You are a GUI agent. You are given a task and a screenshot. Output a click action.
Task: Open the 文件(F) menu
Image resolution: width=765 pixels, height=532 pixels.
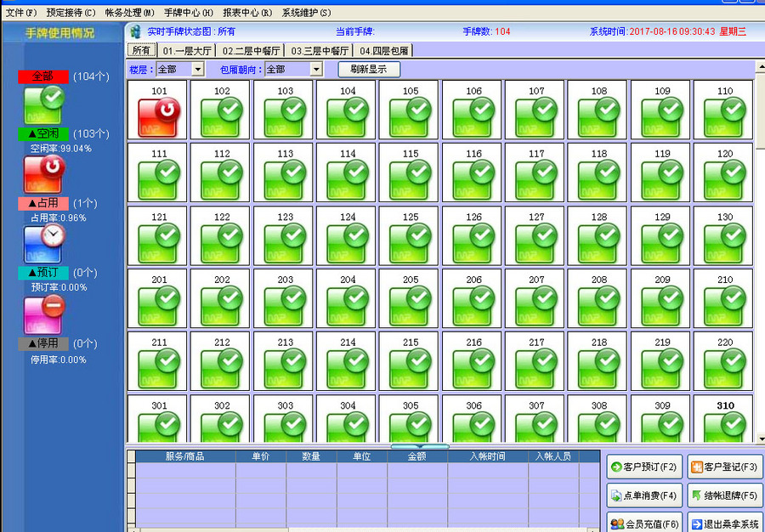(21, 13)
